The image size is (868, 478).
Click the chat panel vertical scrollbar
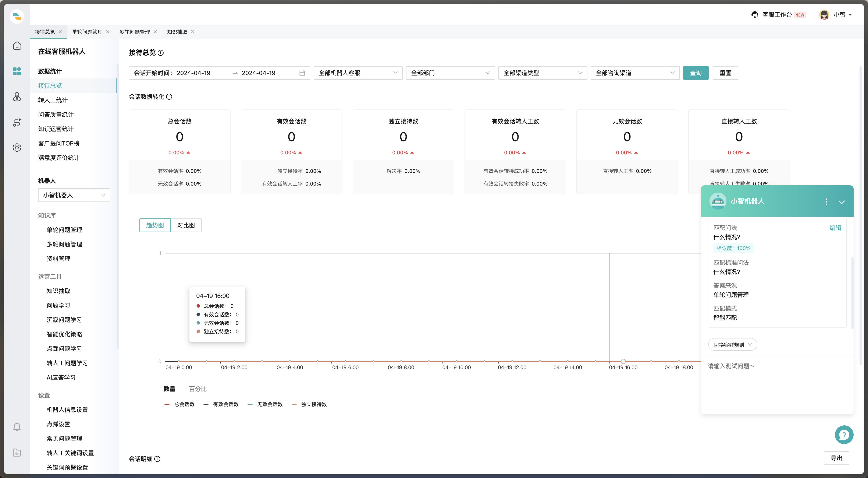pyautogui.click(x=852, y=293)
